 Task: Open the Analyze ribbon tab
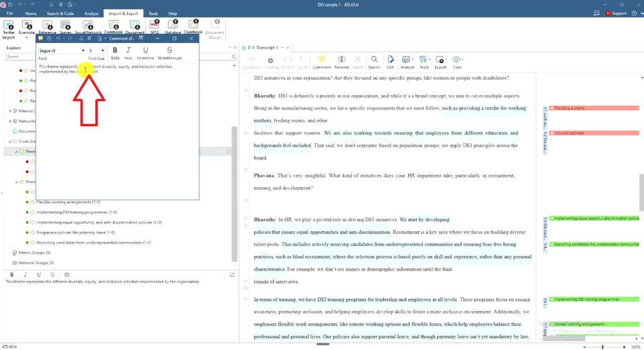point(91,14)
